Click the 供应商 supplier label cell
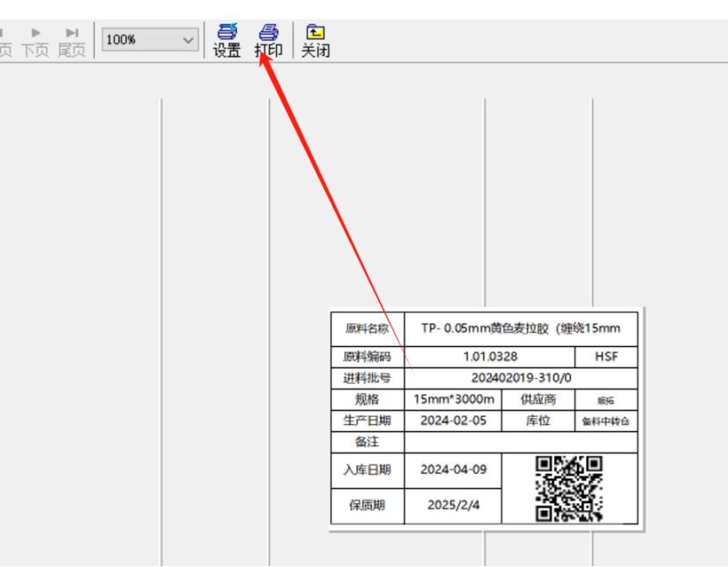This screenshot has height=567, width=728. [538, 399]
